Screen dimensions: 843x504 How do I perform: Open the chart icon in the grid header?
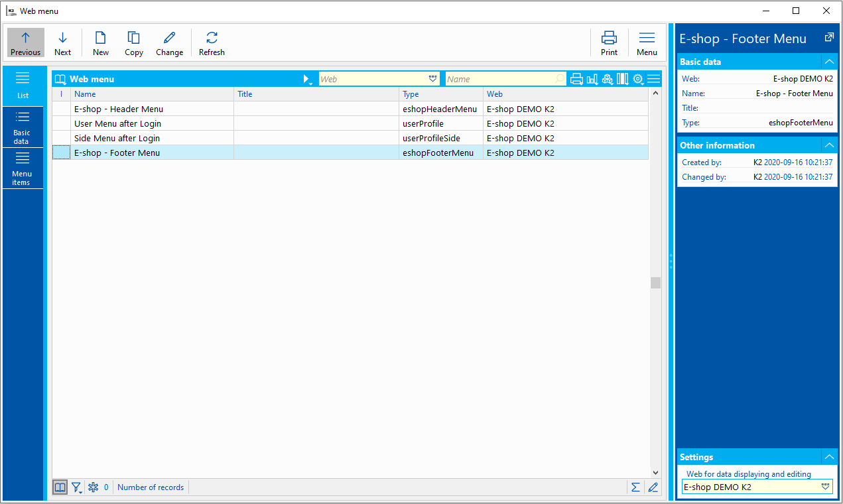[x=592, y=79]
